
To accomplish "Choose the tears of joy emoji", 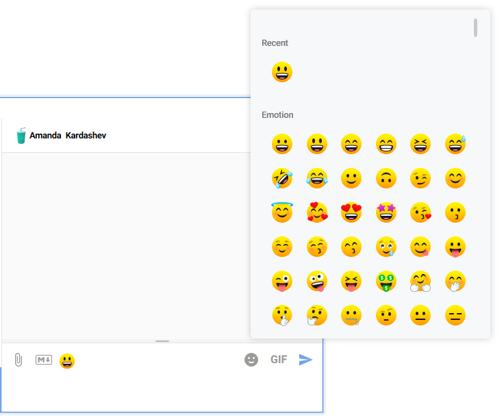I will click(317, 178).
